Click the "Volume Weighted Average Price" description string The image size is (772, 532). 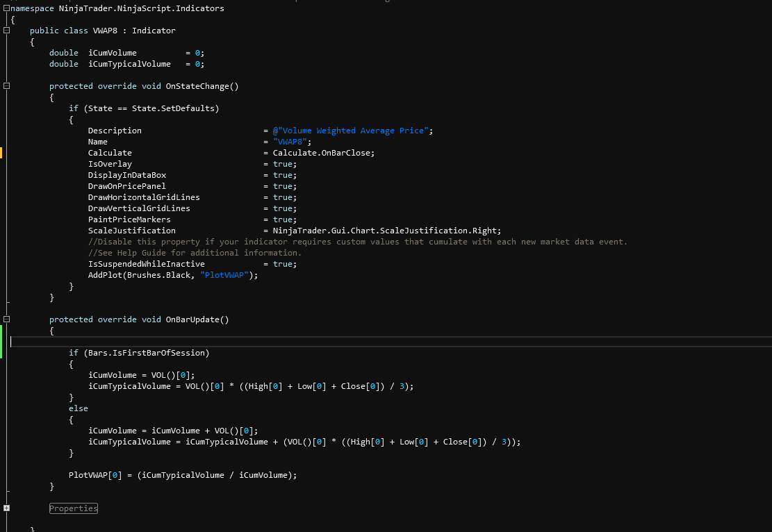[x=355, y=131]
